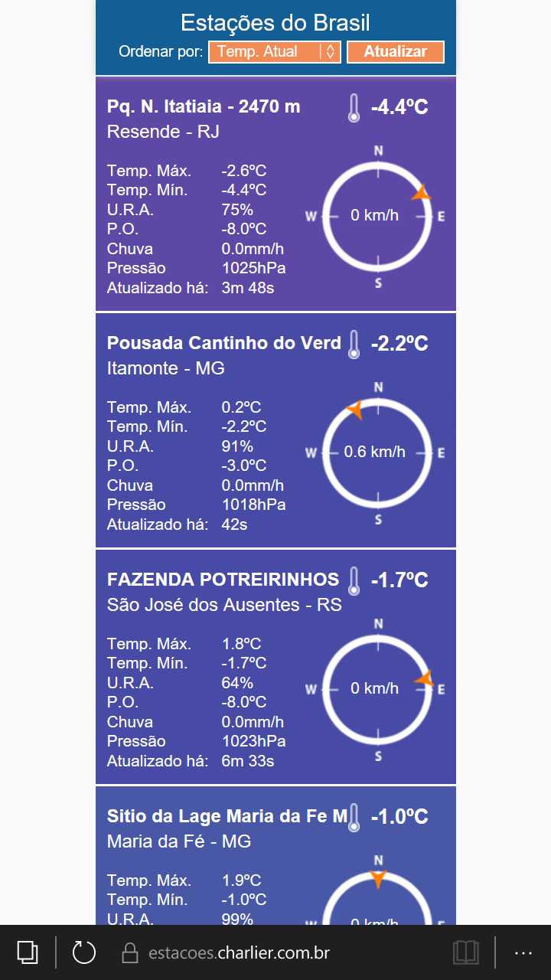Reload the page with the refresh icon

tap(83, 952)
